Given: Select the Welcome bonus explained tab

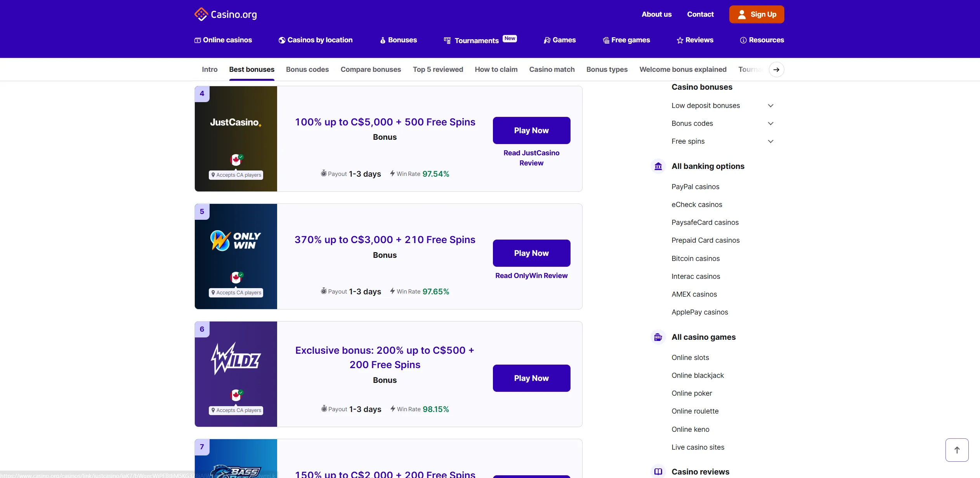Looking at the screenshot, I should coord(683,70).
